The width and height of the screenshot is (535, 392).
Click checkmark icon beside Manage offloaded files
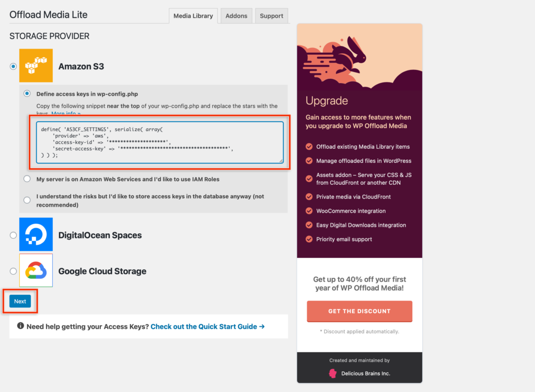pyautogui.click(x=309, y=161)
